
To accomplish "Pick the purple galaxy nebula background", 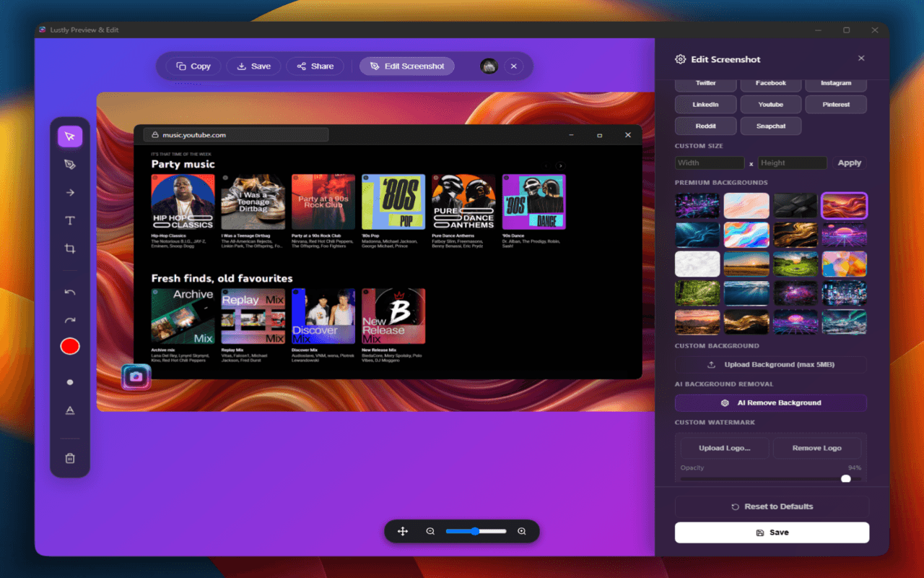I will click(796, 293).
